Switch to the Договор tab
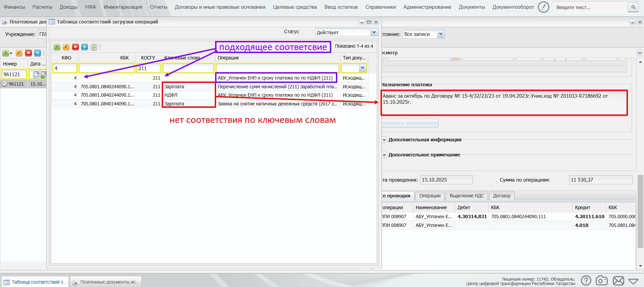 click(502, 196)
